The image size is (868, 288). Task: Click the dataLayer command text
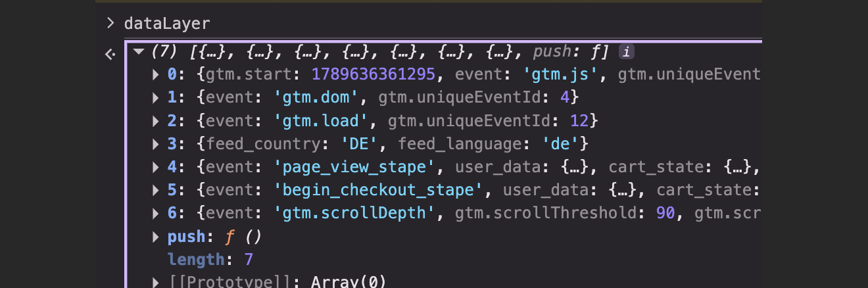[167, 24]
